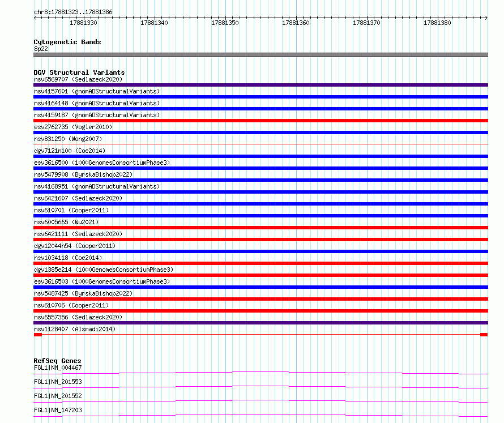Click the dgv7121n100 (Coe2014) label
This screenshot has width=504, height=423.
coord(70,151)
